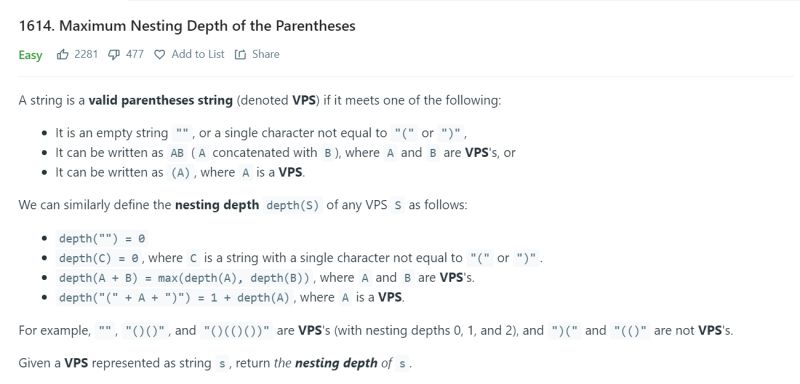
Task: Click the bold 'valid parentheses string' term
Action: (160, 100)
